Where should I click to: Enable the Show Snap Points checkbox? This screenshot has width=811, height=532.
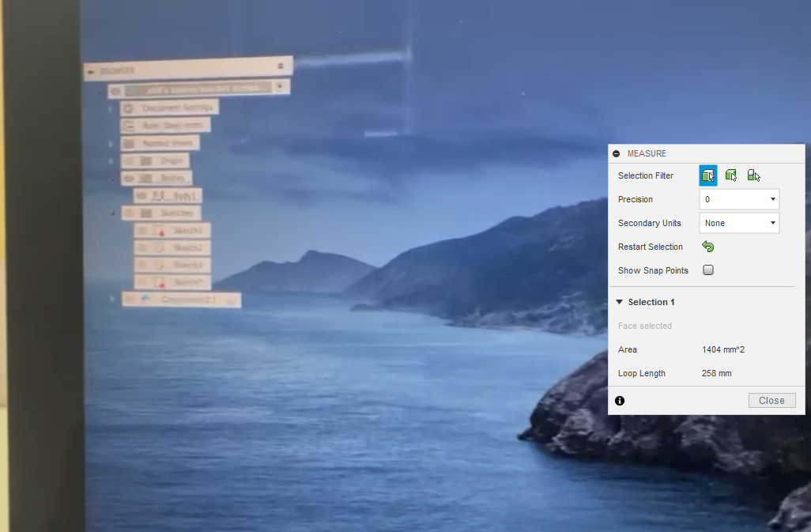[x=707, y=270]
